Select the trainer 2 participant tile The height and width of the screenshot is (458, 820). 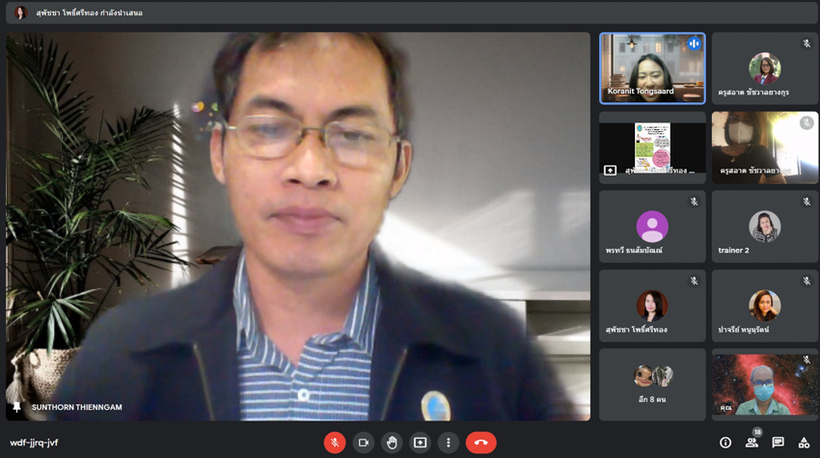pyautogui.click(x=764, y=226)
